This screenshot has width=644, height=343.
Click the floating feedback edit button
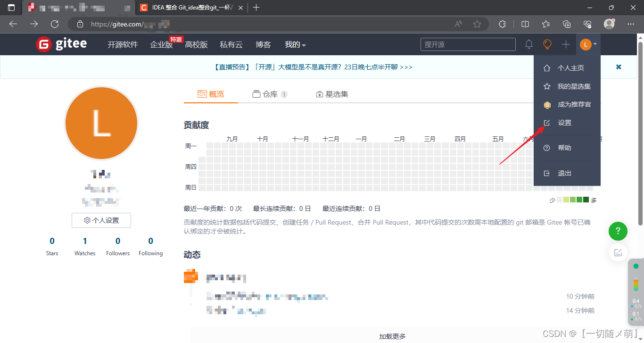coord(618,252)
